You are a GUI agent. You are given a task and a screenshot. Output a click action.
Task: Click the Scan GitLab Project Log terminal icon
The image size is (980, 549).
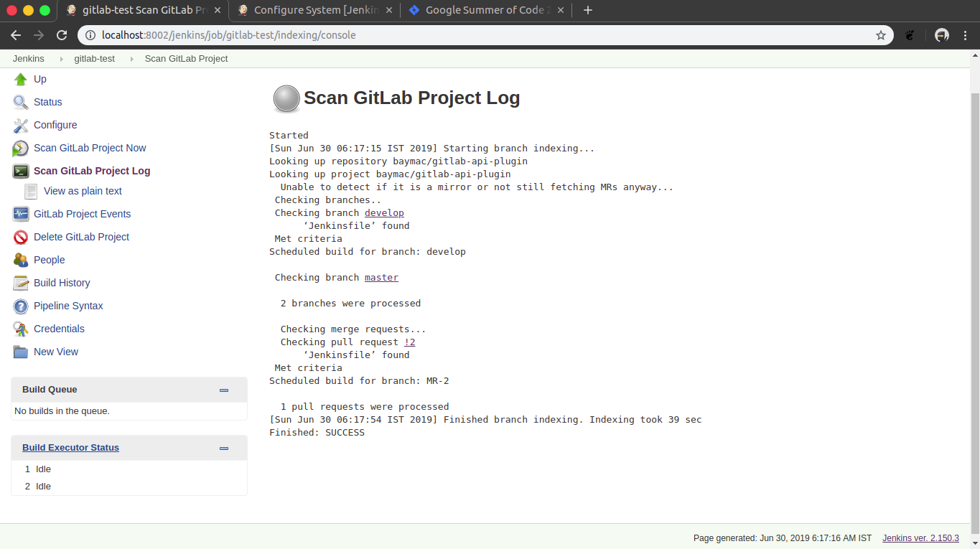[21, 171]
